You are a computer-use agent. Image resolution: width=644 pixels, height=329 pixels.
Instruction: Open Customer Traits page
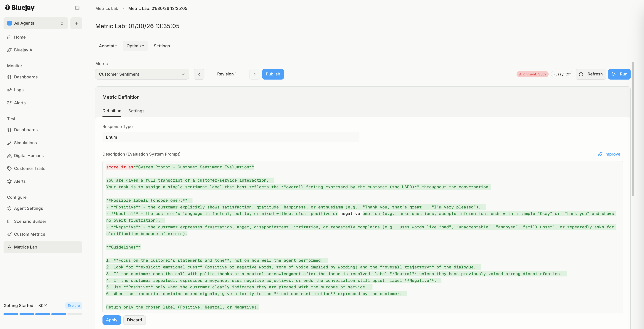(x=43, y=168)
